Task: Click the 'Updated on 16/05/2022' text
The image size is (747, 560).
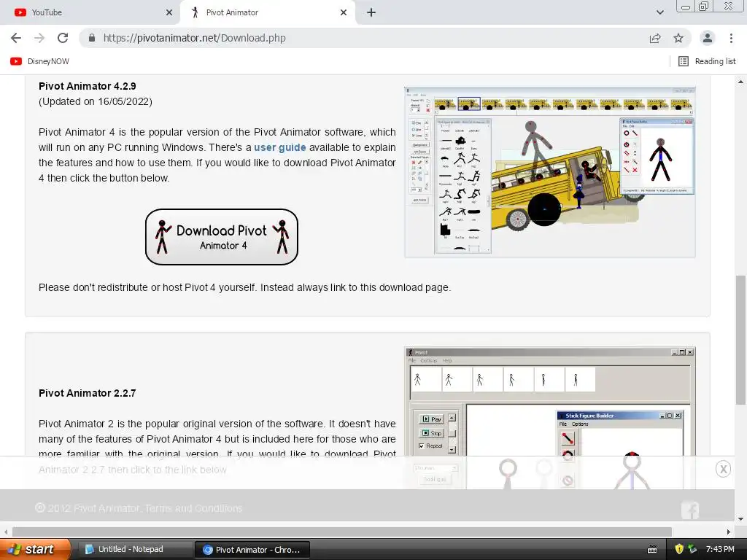Action: click(96, 101)
